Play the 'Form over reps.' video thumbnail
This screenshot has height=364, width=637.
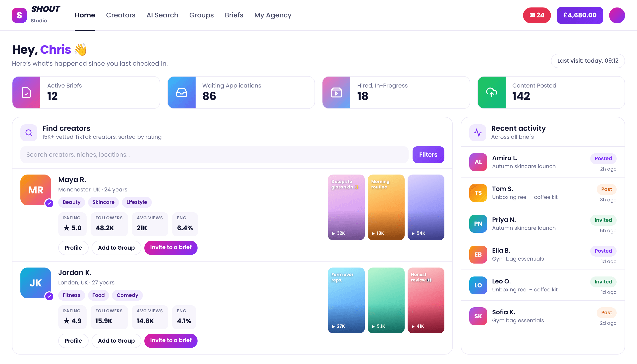[x=346, y=300]
